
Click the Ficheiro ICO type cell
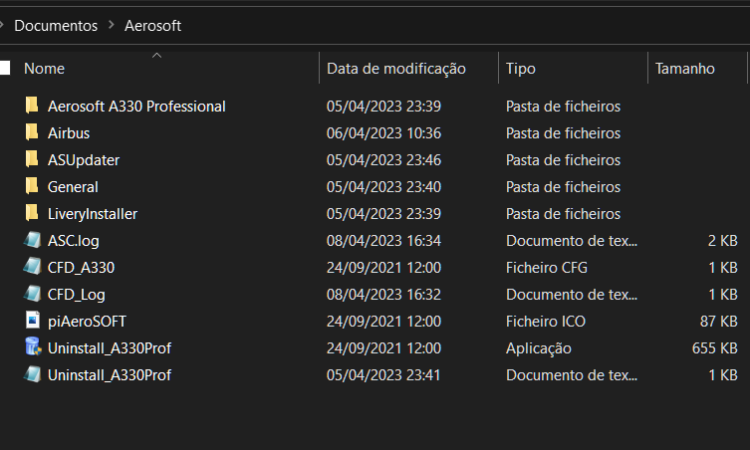coord(546,321)
